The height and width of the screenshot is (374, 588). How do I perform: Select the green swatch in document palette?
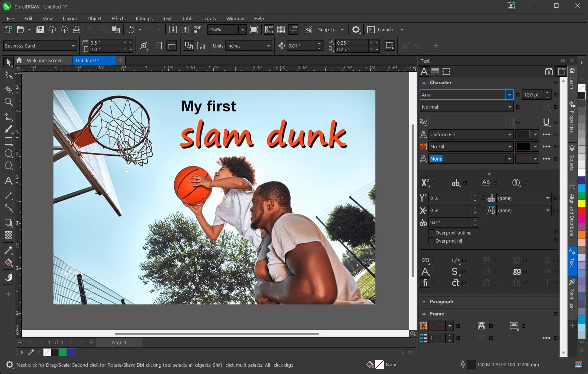coord(63,352)
